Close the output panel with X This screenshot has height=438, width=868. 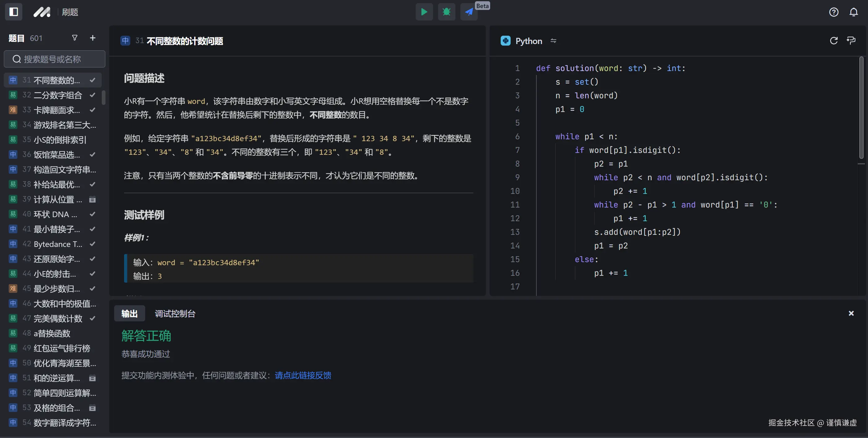pos(851,313)
